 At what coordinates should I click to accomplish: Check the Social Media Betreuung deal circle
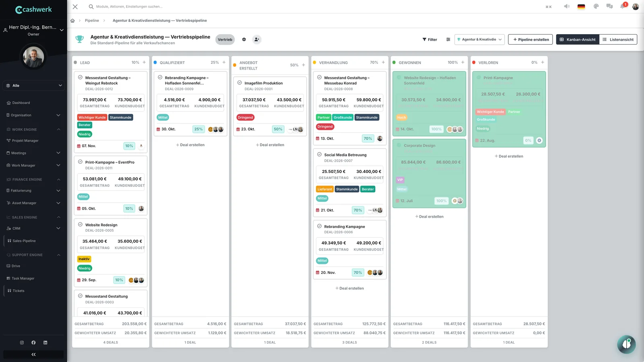pos(319,154)
